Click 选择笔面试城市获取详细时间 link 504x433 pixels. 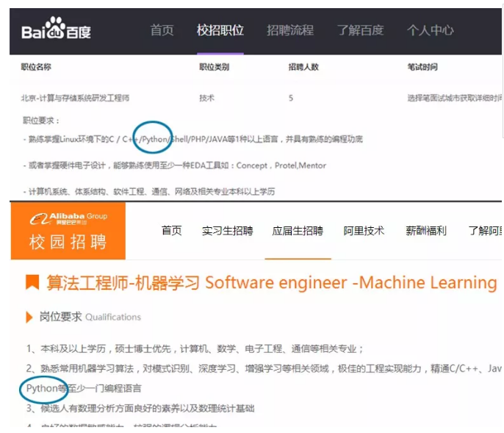point(455,98)
